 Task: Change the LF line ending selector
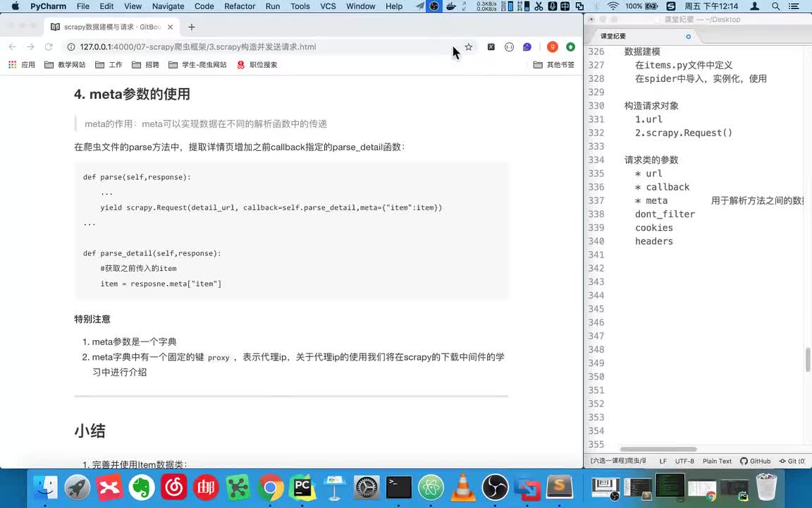pyautogui.click(x=663, y=461)
